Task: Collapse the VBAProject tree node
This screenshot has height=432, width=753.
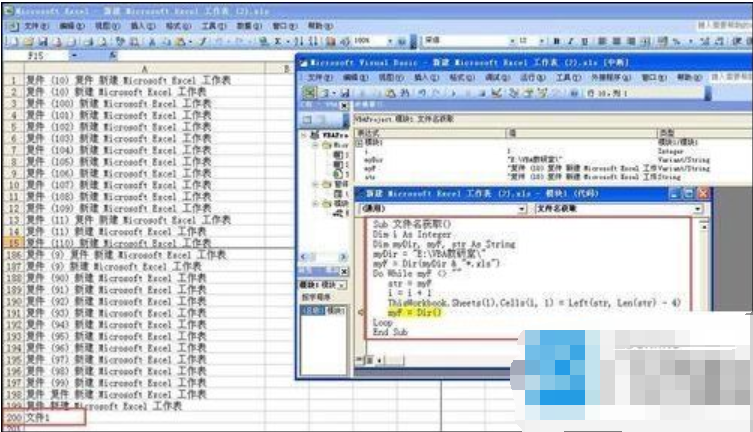Action: (305, 134)
